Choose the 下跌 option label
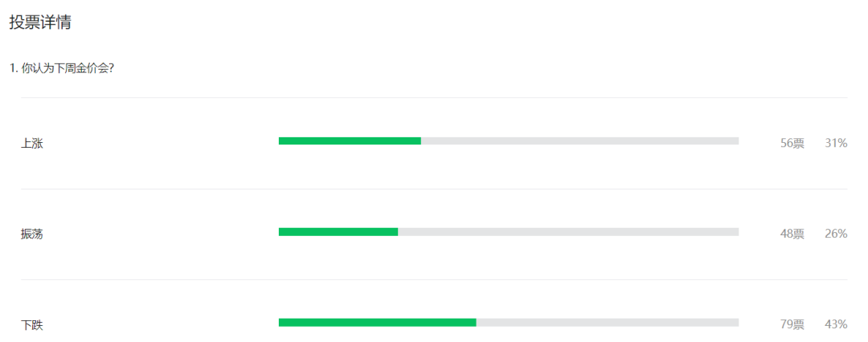The width and height of the screenshot is (868, 342). point(32,325)
